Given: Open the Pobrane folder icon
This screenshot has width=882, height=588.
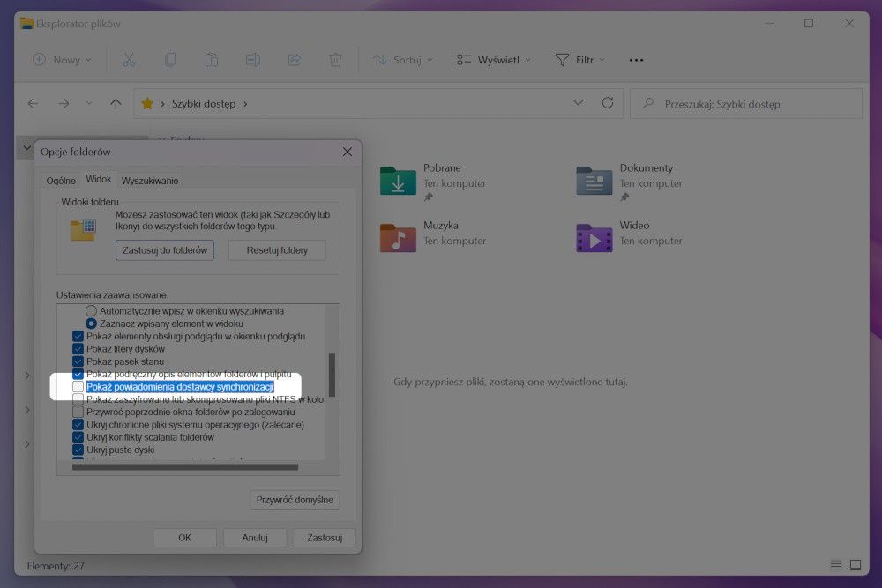Looking at the screenshot, I should [398, 180].
